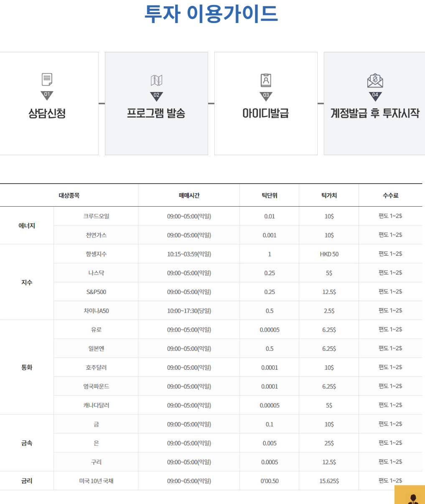Click the document icon above 상담신청
This screenshot has height=504, width=425.
coord(47,79)
